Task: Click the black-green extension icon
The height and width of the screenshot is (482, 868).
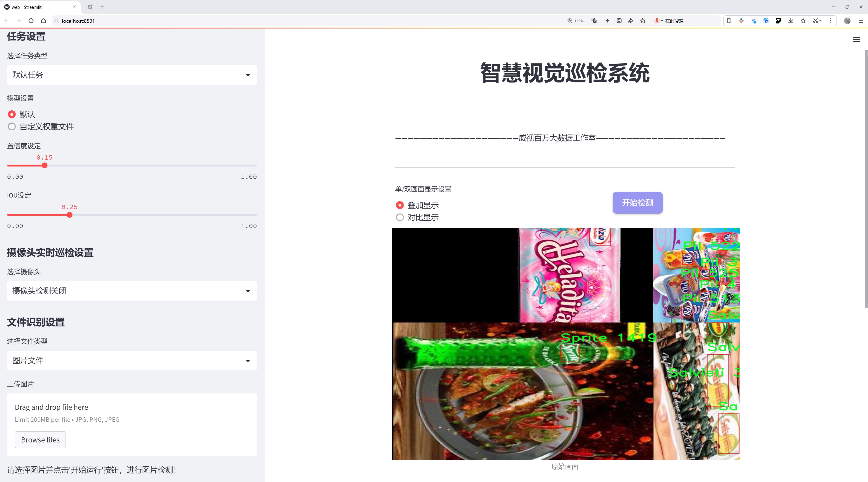Action: (x=778, y=21)
